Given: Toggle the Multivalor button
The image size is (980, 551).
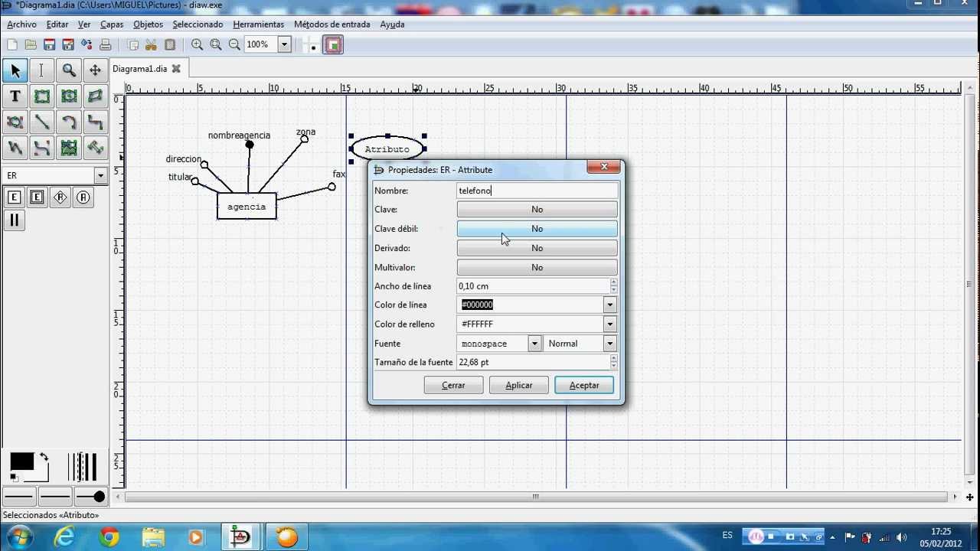Looking at the screenshot, I should (x=537, y=267).
